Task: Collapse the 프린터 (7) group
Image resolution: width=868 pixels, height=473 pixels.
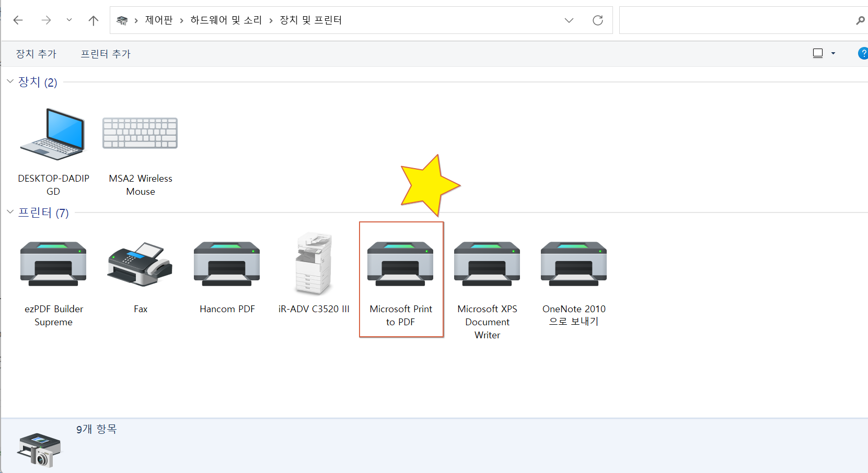Action: pyautogui.click(x=10, y=212)
